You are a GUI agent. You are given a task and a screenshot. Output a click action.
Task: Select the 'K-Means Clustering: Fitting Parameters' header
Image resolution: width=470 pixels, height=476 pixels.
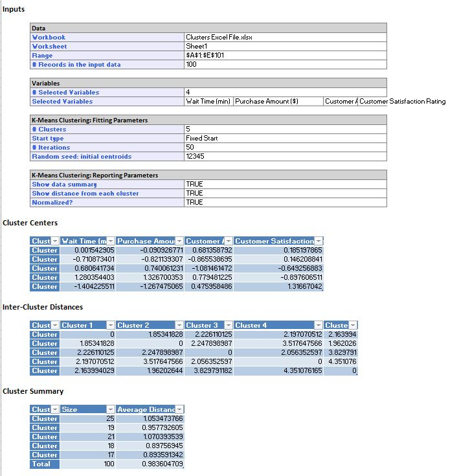(x=208, y=120)
